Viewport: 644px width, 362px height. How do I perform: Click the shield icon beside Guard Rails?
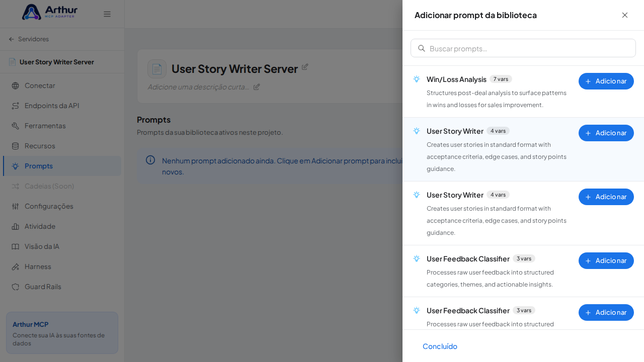(15, 287)
